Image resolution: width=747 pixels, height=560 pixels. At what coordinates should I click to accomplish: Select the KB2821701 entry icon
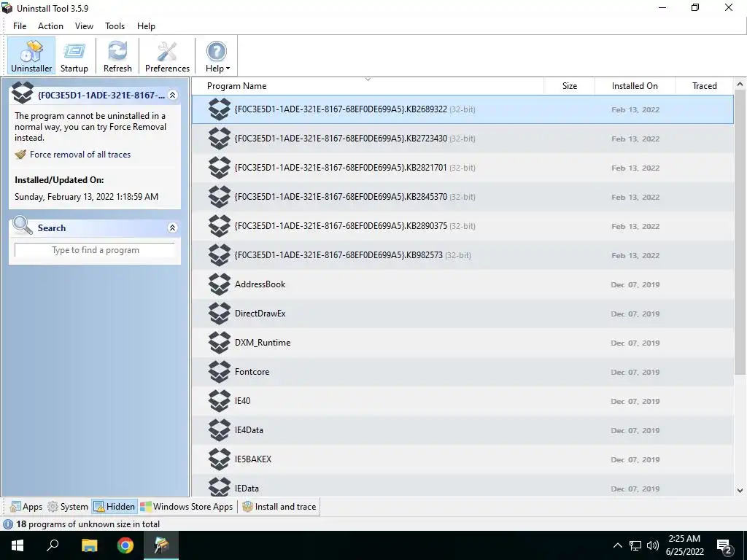(x=220, y=168)
